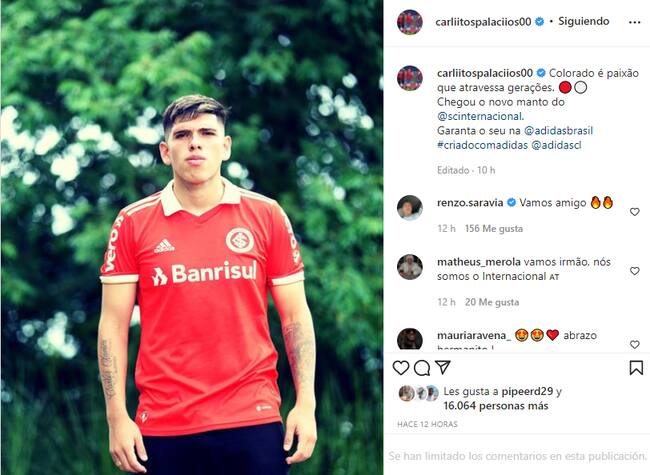Open 16.064 personas más likes list

tap(496, 406)
